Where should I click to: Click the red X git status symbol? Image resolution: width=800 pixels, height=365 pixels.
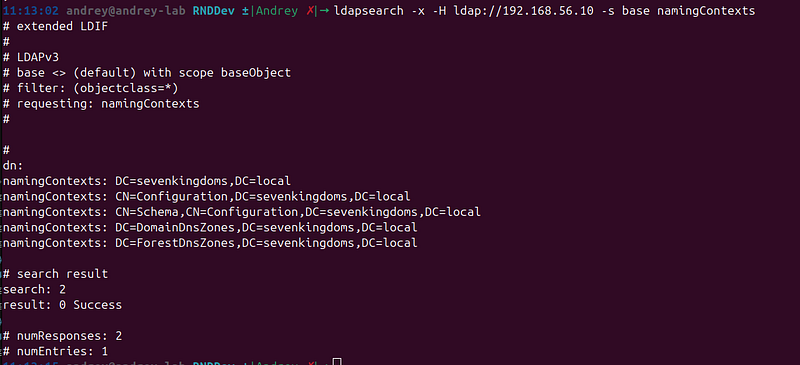tap(310, 11)
